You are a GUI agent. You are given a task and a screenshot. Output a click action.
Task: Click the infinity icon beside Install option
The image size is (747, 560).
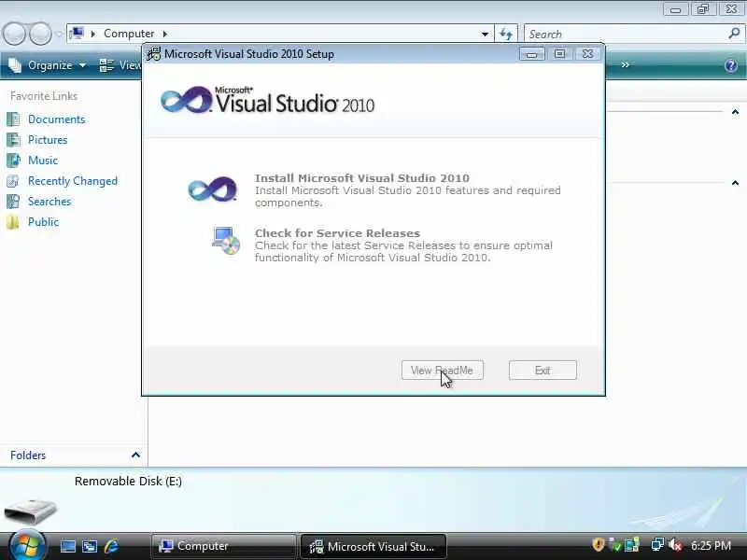point(213,189)
